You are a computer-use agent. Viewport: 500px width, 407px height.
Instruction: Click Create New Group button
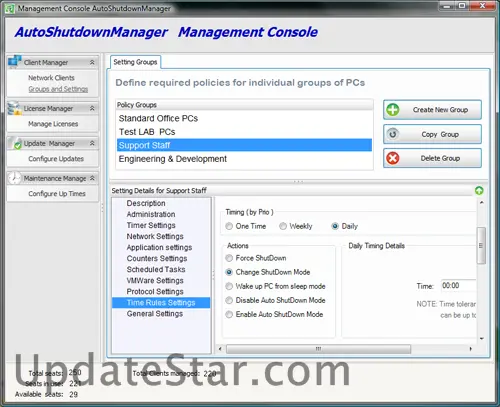point(432,110)
